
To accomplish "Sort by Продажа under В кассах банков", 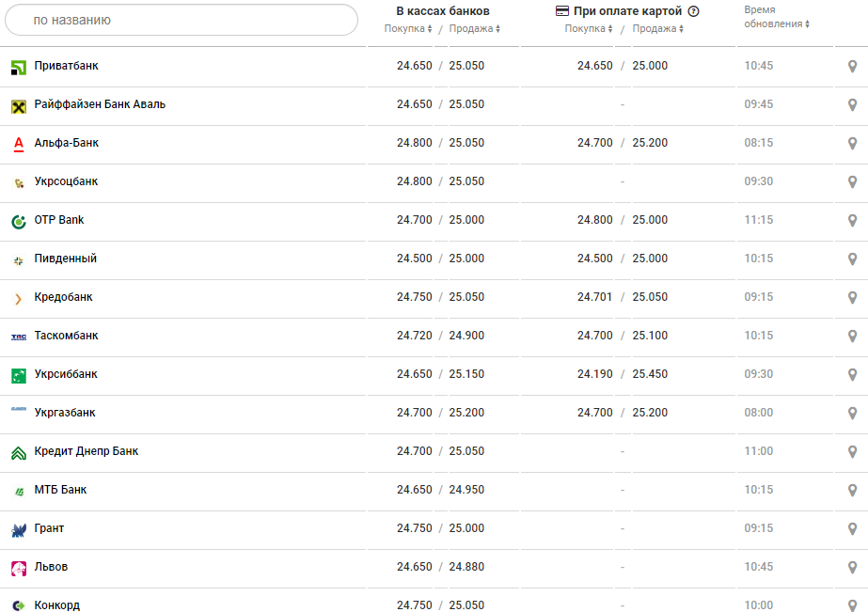I will click(474, 29).
